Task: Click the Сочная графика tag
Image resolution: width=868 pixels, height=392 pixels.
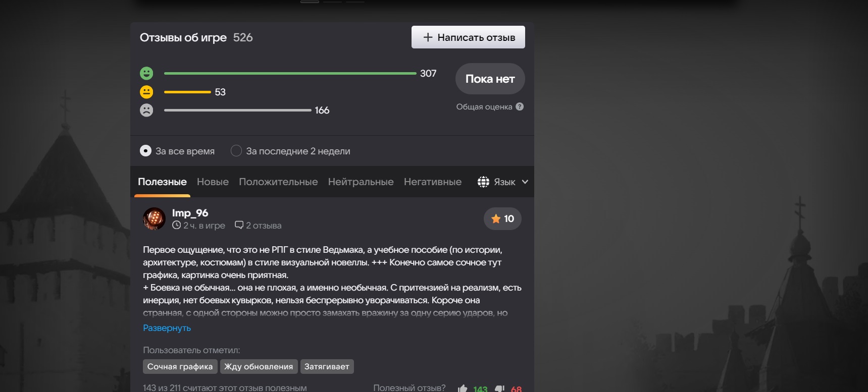Action: point(180,366)
